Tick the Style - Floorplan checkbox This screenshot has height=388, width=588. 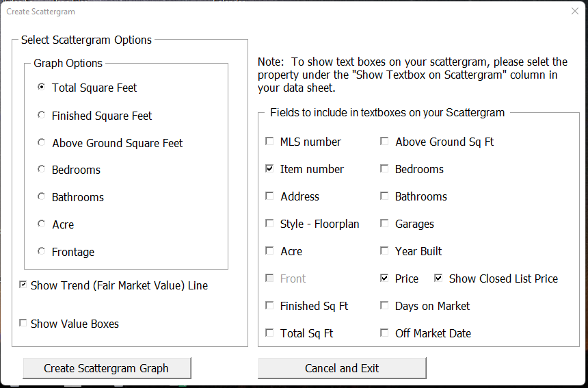[x=269, y=224]
